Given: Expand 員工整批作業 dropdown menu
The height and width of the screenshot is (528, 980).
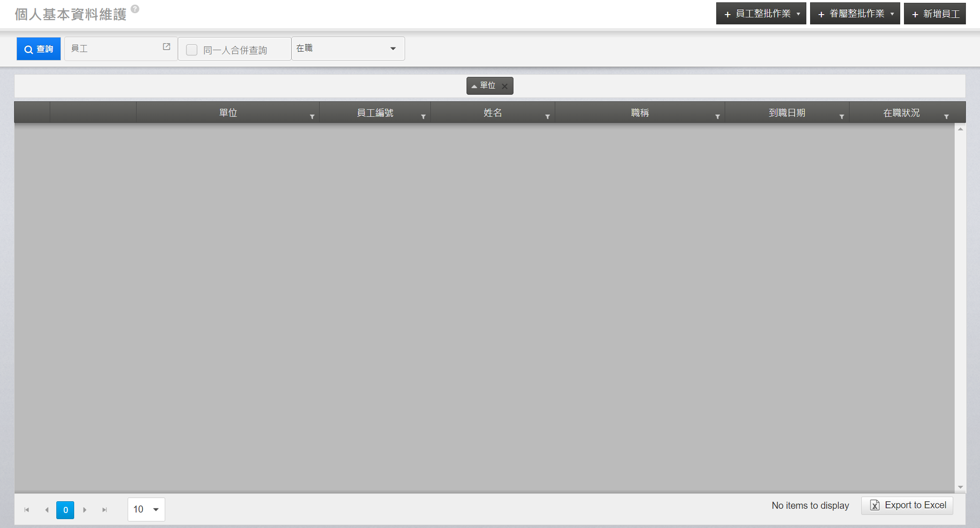Looking at the screenshot, I should [x=761, y=14].
